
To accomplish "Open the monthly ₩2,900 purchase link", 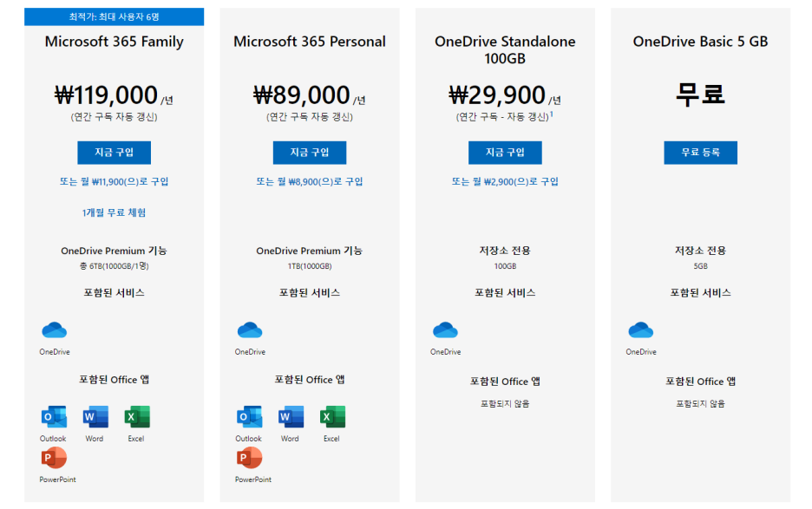I will pyautogui.click(x=505, y=182).
